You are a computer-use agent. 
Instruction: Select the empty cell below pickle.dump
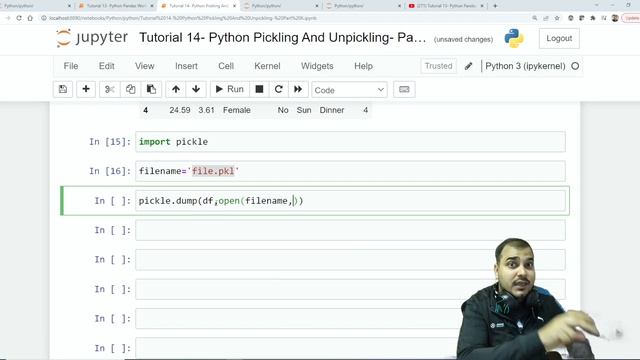(350, 230)
